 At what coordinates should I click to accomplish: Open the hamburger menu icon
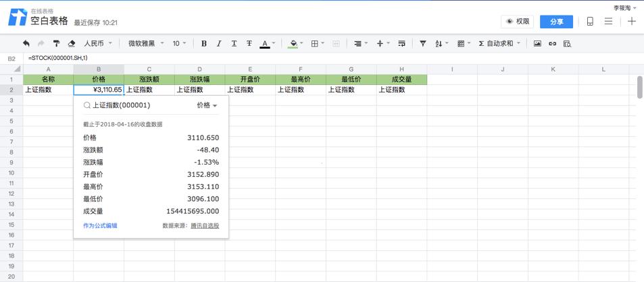609,22
